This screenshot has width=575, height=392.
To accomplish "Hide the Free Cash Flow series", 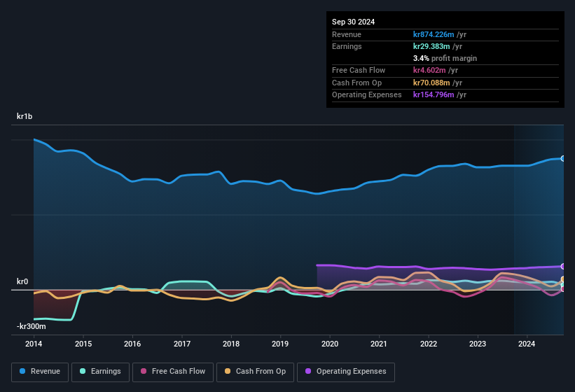I will (x=173, y=372).
